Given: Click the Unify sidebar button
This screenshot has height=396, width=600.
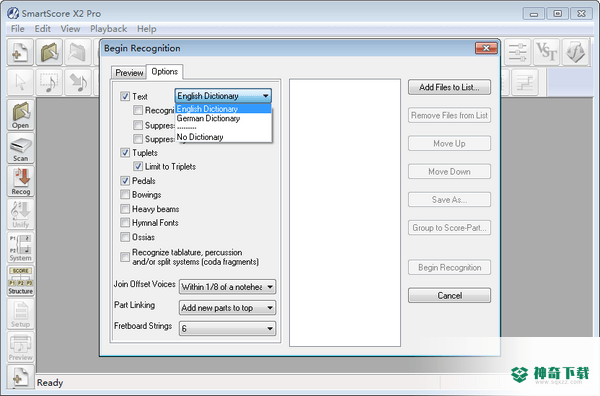Looking at the screenshot, I should pos(20,214).
